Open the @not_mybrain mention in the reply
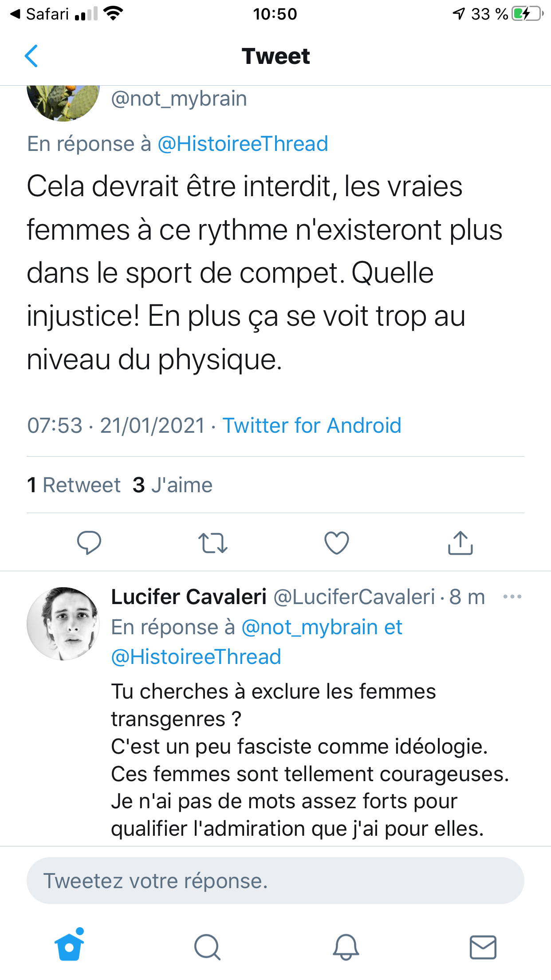 [x=310, y=627]
